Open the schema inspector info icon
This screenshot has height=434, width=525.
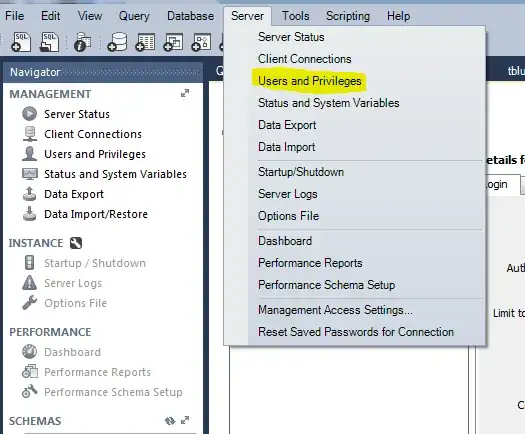[82, 42]
